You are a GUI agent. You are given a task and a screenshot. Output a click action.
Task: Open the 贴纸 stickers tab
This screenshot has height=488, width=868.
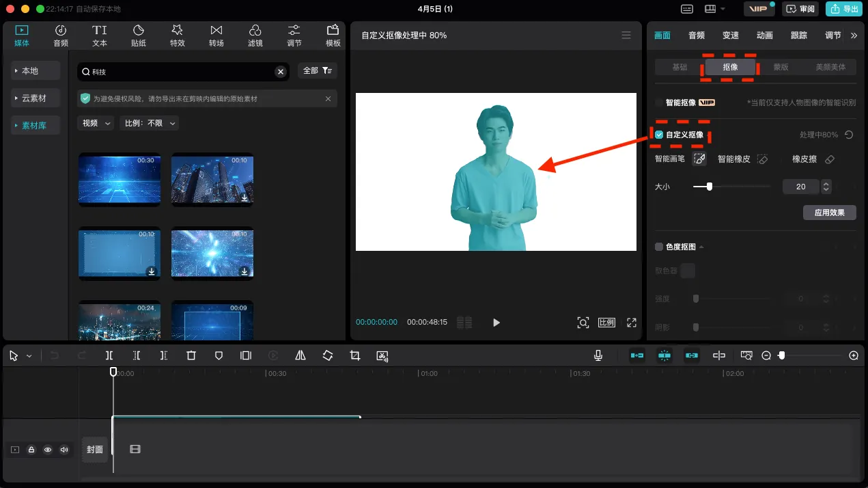coord(139,36)
